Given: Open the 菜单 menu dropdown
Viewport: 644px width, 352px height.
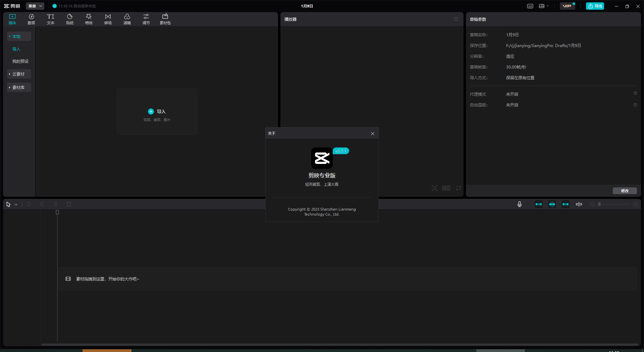Looking at the screenshot, I should [35, 6].
